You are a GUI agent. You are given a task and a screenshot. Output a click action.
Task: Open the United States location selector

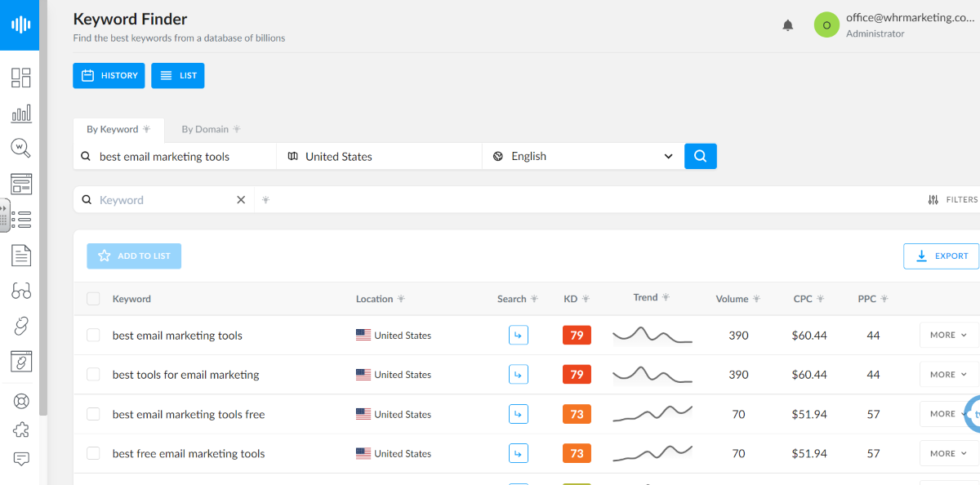click(x=379, y=156)
